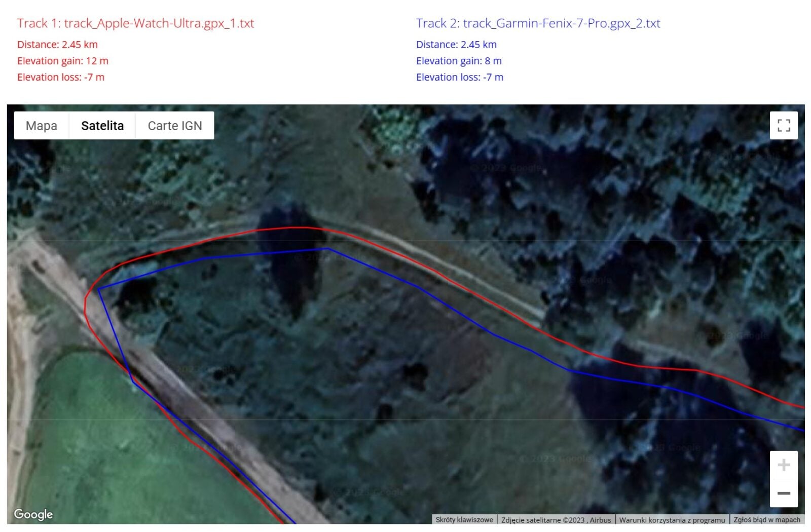Click the Track 2 Garmin-Fenix-7-Pro title
811x532 pixels.
[538, 23]
